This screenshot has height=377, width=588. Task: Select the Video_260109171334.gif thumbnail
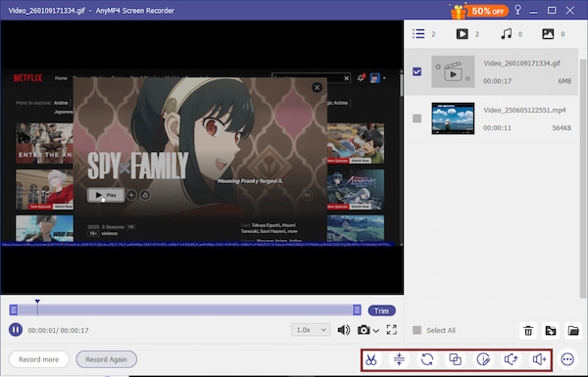point(453,71)
